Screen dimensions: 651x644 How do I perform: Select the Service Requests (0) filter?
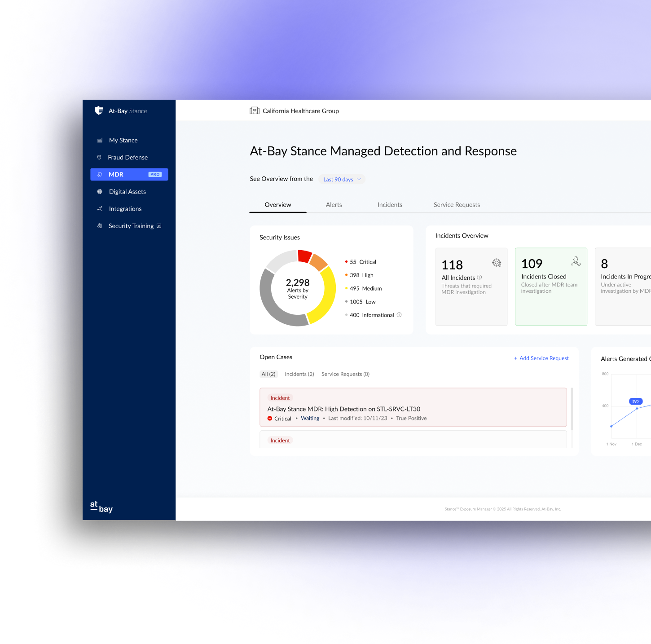click(x=345, y=374)
